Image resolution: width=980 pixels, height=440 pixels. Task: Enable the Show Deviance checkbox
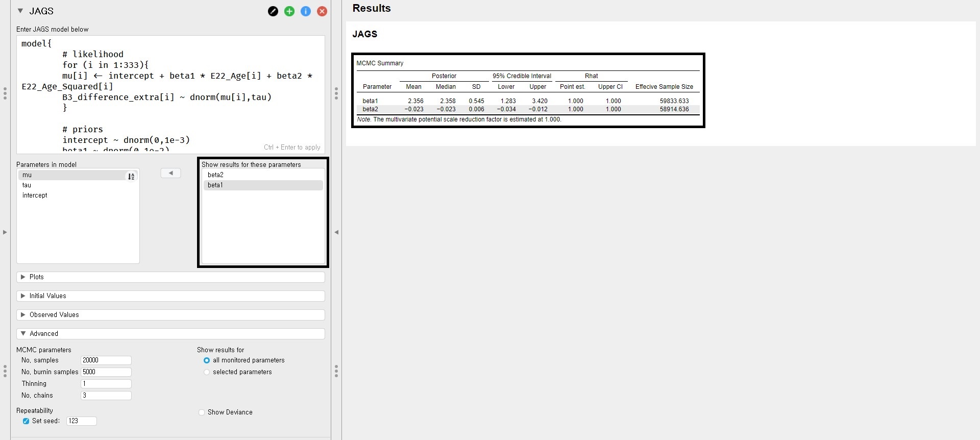click(202, 412)
